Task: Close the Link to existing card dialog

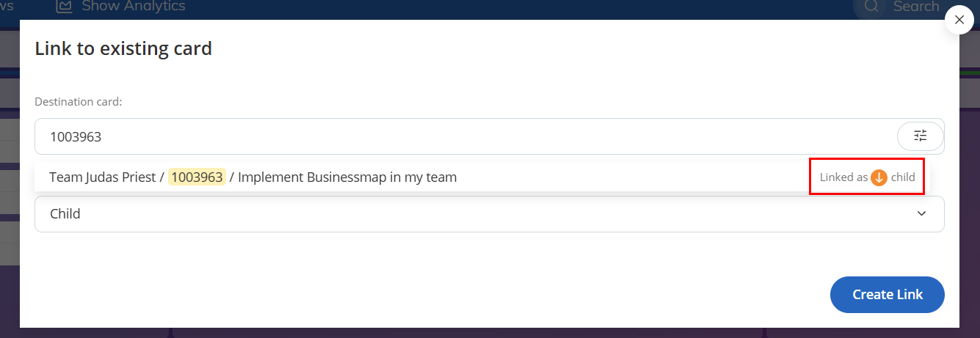Action: 959,21
